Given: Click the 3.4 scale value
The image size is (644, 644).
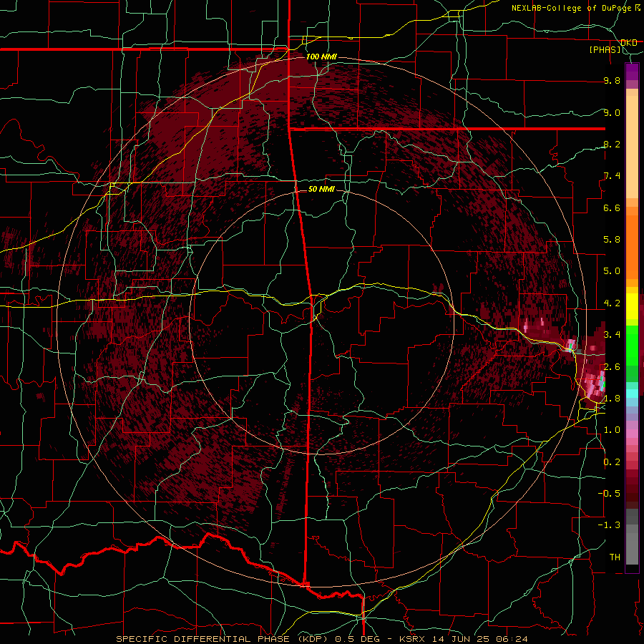Looking at the screenshot, I should point(612,334).
